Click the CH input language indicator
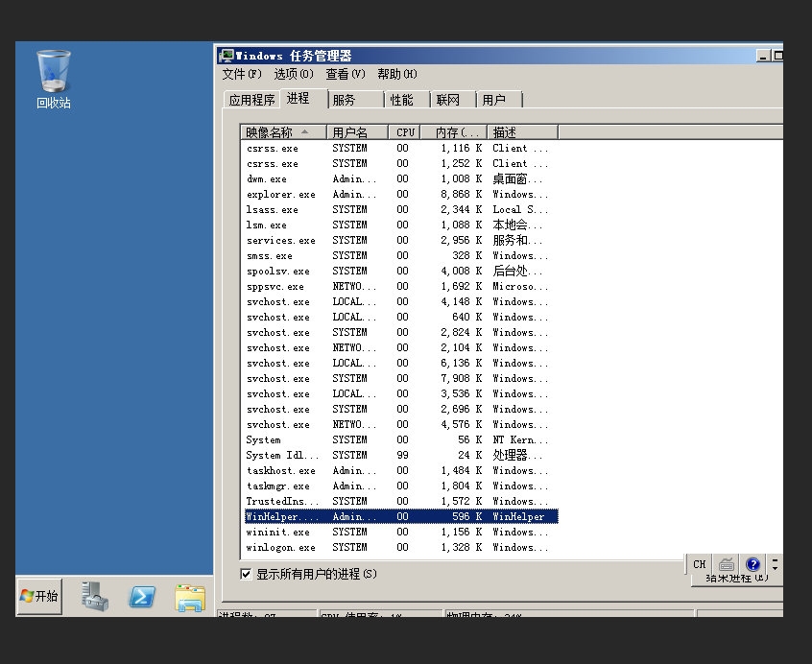812x664 pixels. (x=700, y=564)
